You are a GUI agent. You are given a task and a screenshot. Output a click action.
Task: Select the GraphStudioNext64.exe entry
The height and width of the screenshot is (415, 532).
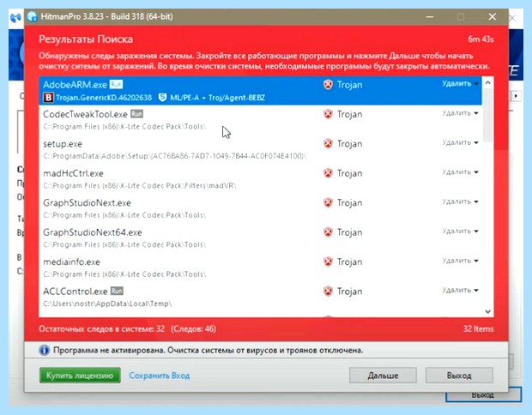click(260, 238)
